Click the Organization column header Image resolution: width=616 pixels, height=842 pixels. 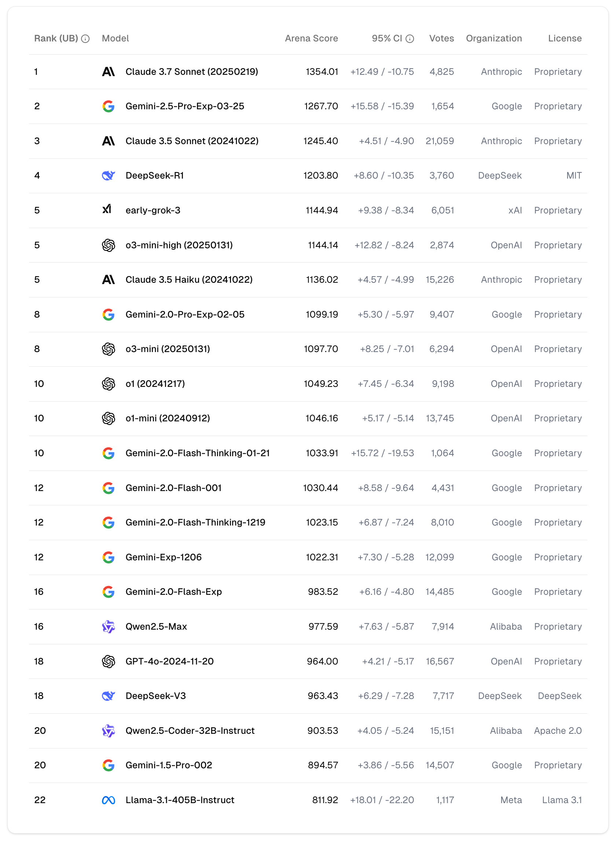coord(494,39)
